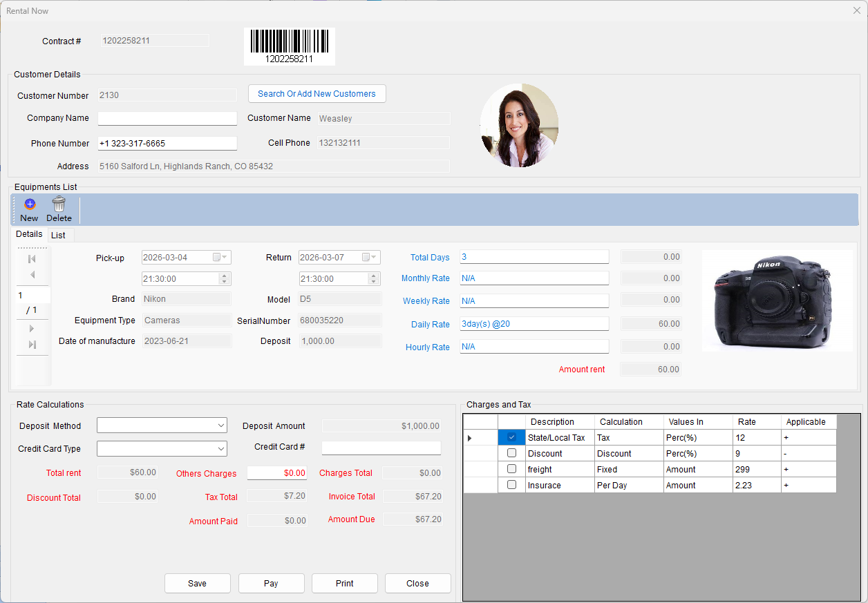Go to last equipment record
Screen dimensions: 868x603
(x=32, y=345)
